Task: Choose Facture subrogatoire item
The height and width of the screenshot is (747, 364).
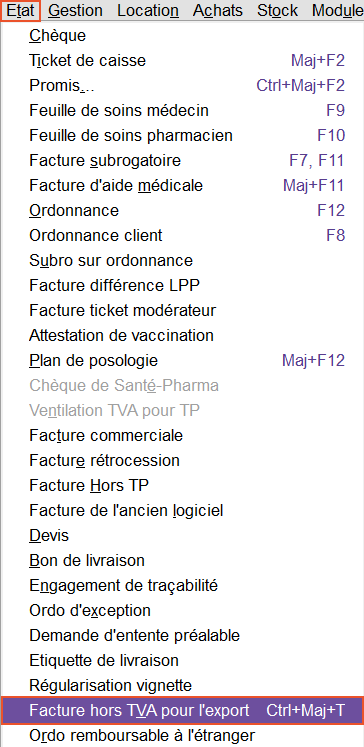Action: [x=182, y=160]
